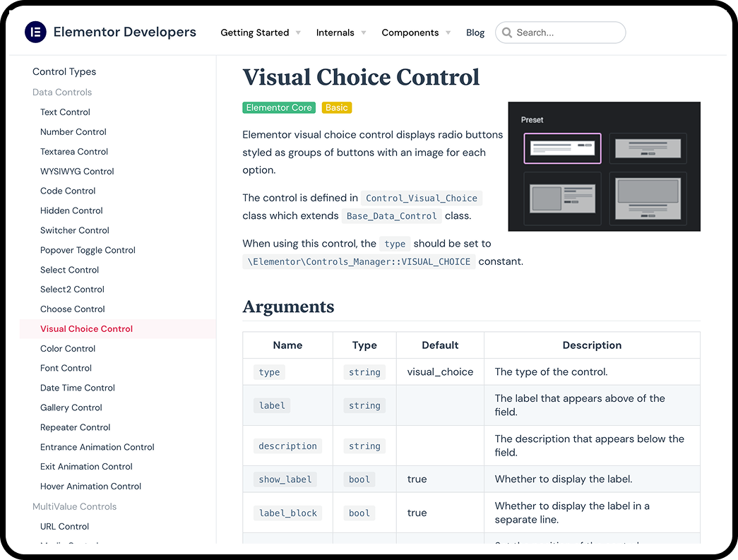Viewport: 738px width, 560px height.
Task: Click the 'description' argument name cell
Action: (287, 446)
